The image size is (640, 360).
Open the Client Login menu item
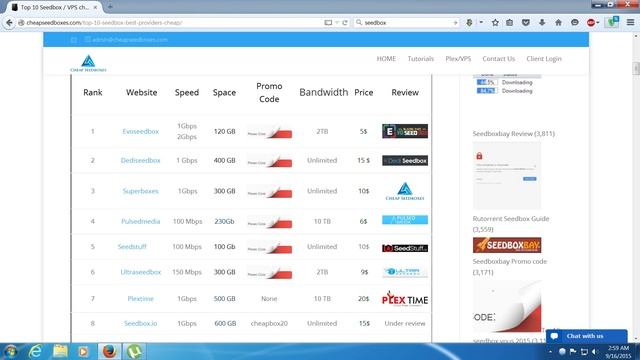point(544,59)
